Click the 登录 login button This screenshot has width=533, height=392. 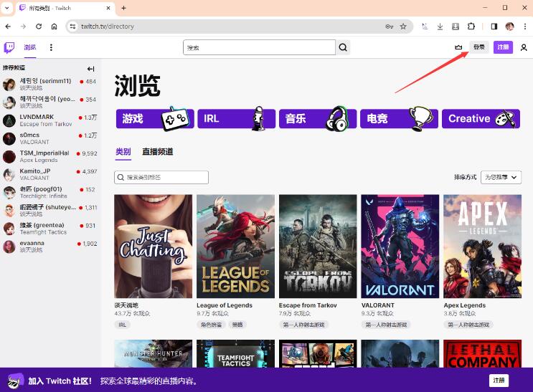pos(479,47)
